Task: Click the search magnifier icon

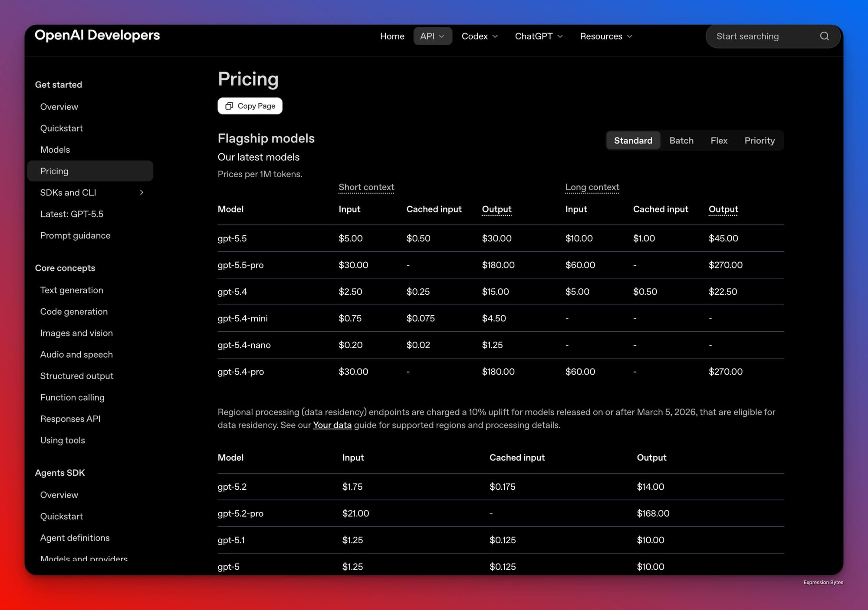Action: (824, 36)
